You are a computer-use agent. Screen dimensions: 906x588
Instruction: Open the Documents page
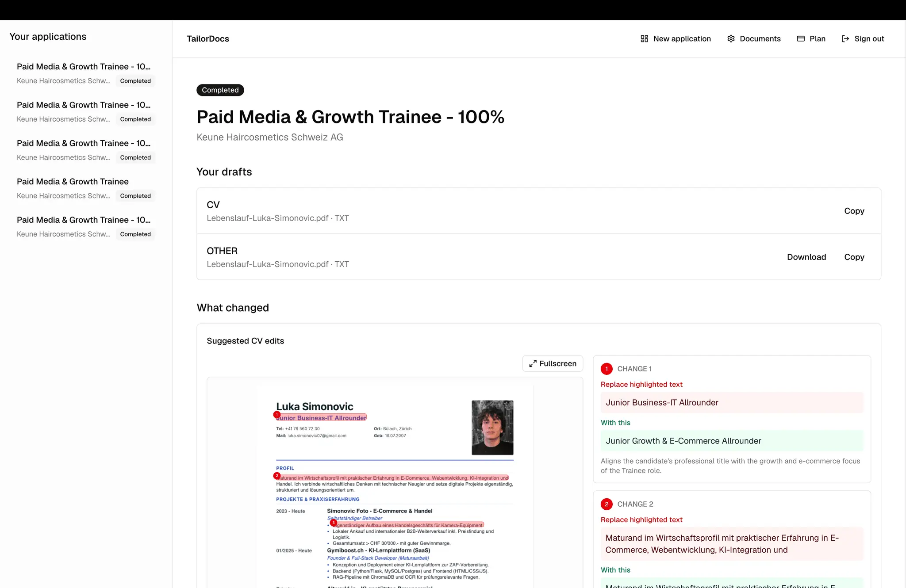click(x=754, y=38)
